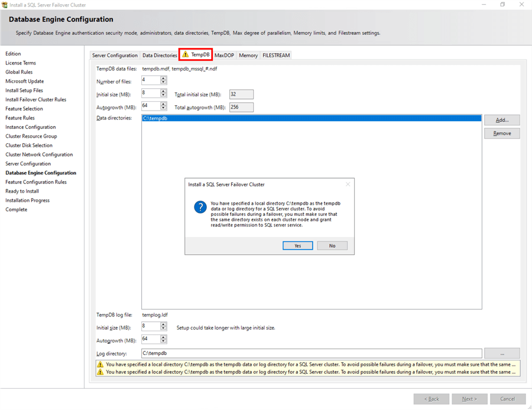The image size is (532, 410).
Task: Click the Number of files input field
Action: point(151,80)
